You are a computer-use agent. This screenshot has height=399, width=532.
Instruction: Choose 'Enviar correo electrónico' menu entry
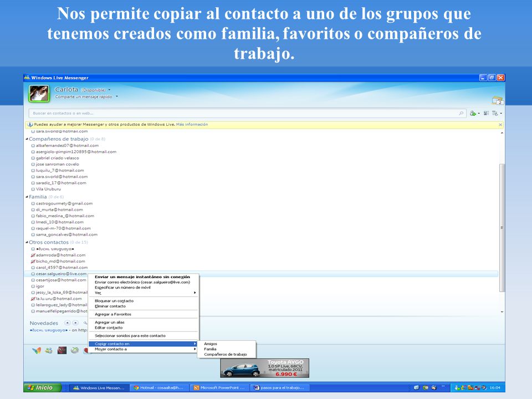143,282
